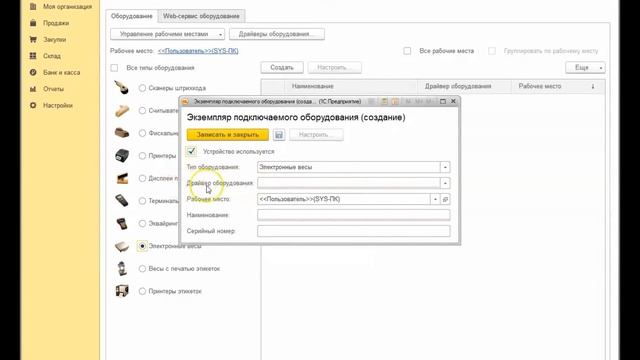640x360 pixels.
Task: Click Драйверы оборудования... button
Action: (277, 34)
